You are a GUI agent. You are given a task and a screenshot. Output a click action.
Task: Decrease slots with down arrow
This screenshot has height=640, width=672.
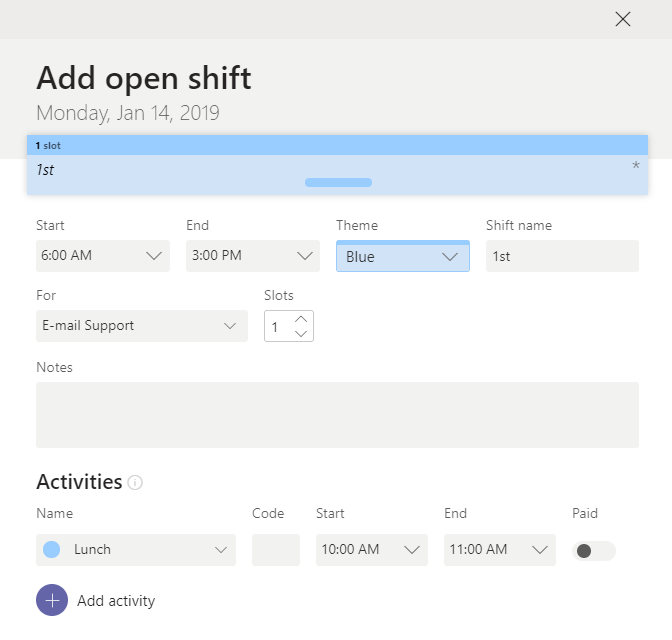[301, 334]
